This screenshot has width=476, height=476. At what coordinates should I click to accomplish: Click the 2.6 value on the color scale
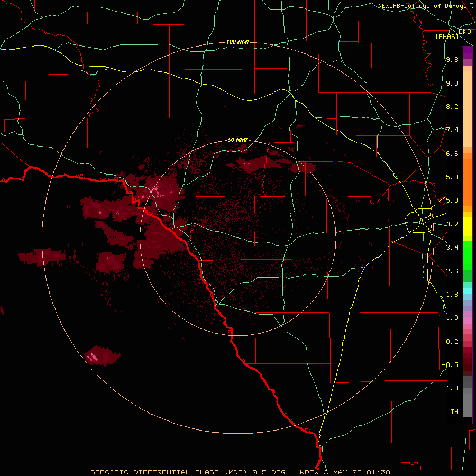coord(452,271)
